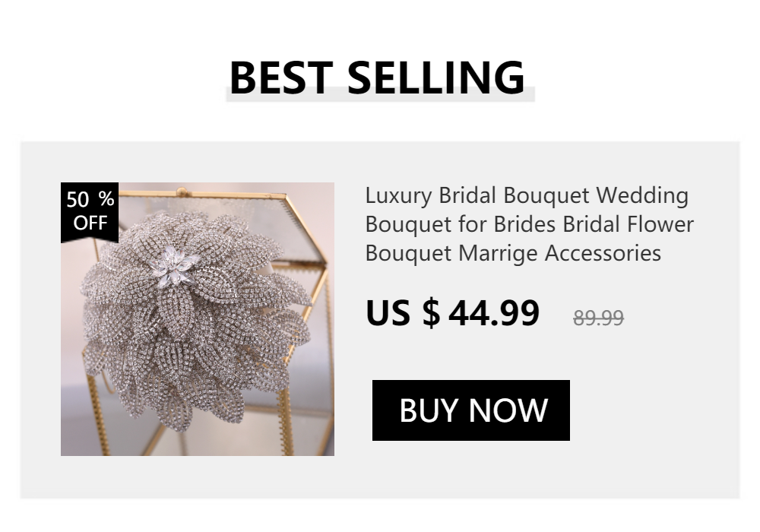Select the title line "Bouquet Marrige Accessories"

tap(513, 253)
